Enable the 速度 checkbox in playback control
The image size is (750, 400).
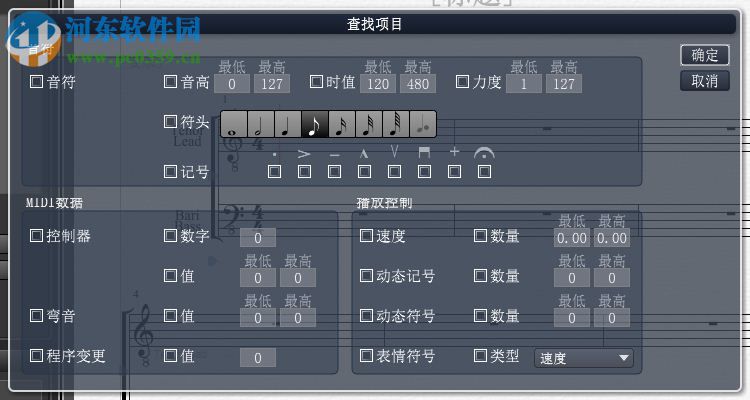tap(366, 235)
